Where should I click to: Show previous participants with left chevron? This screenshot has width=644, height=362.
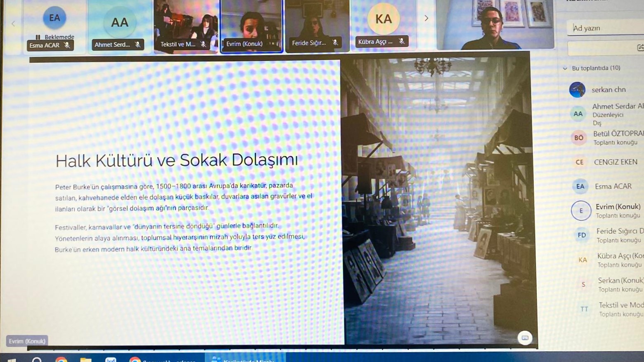(x=13, y=24)
